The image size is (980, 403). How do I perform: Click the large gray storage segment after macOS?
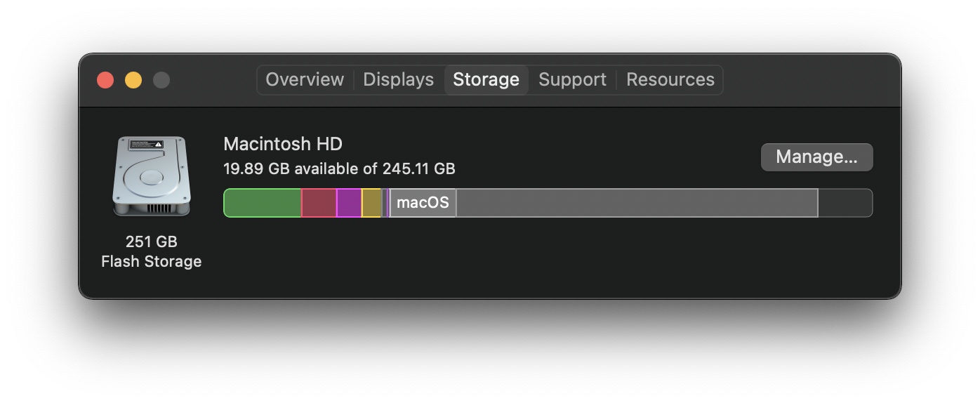(x=636, y=203)
